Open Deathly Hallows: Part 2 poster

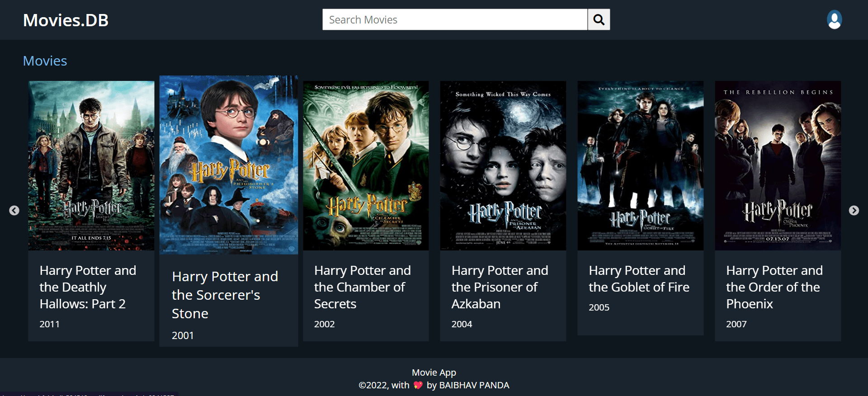pos(91,165)
